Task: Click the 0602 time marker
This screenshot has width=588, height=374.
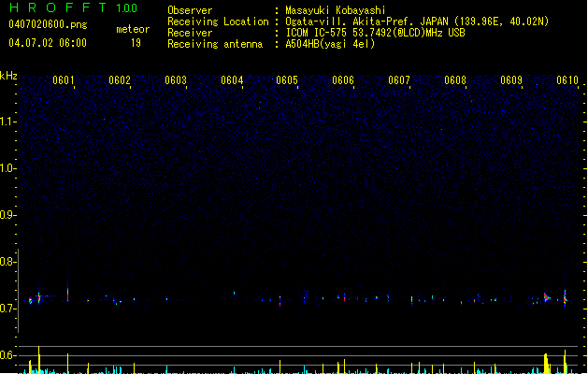Action: coord(120,80)
